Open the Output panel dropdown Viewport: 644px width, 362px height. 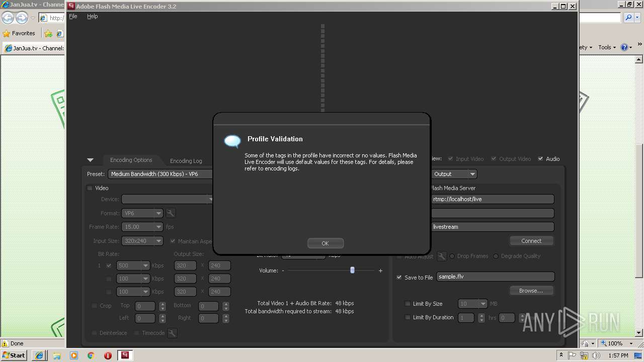click(454, 174)
